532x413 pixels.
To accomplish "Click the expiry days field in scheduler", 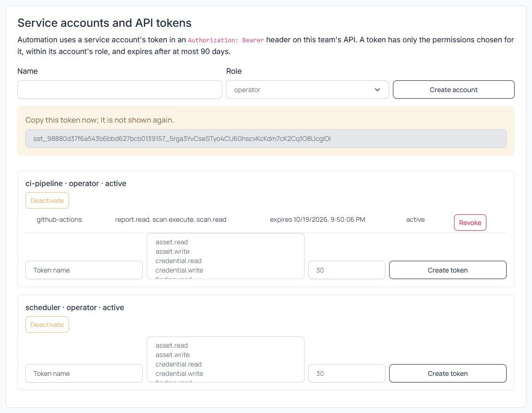I will click(347, 374).
